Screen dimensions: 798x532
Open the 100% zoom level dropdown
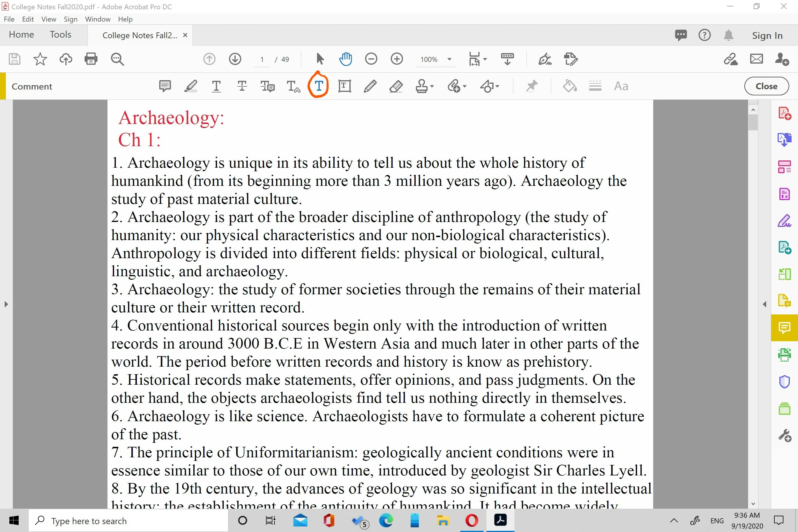tap(449, 60)
